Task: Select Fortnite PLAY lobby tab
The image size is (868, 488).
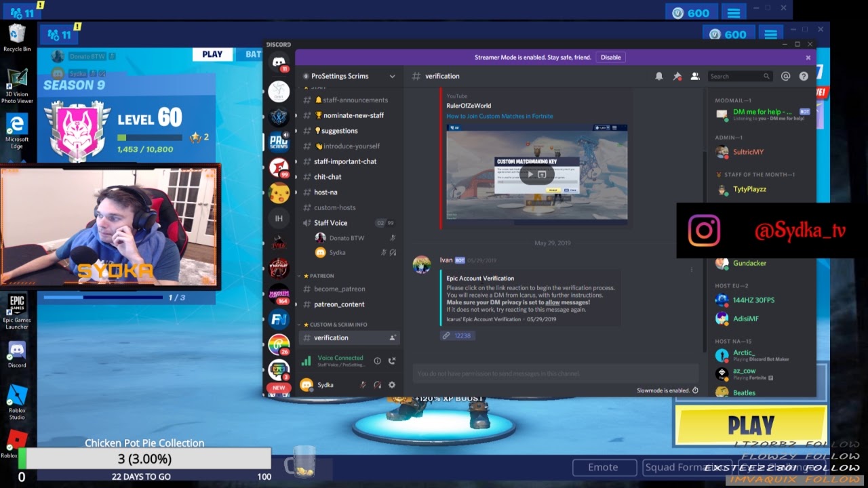Action: [212, 54]
